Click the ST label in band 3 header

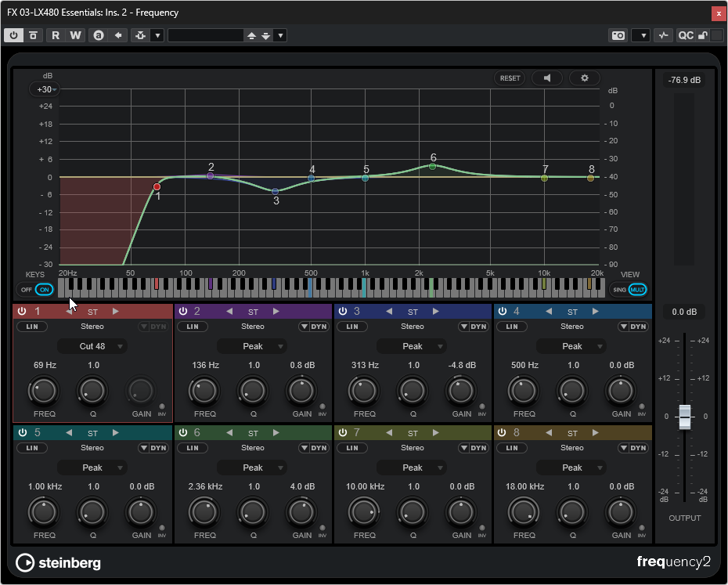[x=413, y=312]
